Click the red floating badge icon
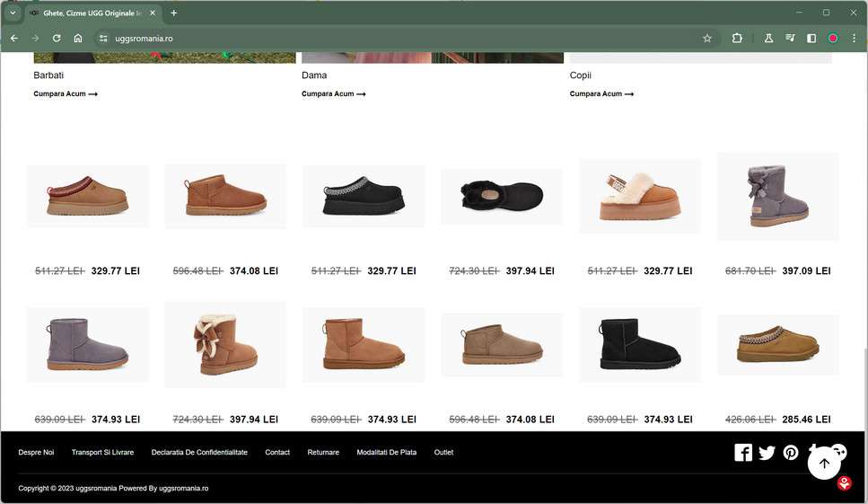This screenshot has height=504, width=868. 844,483
